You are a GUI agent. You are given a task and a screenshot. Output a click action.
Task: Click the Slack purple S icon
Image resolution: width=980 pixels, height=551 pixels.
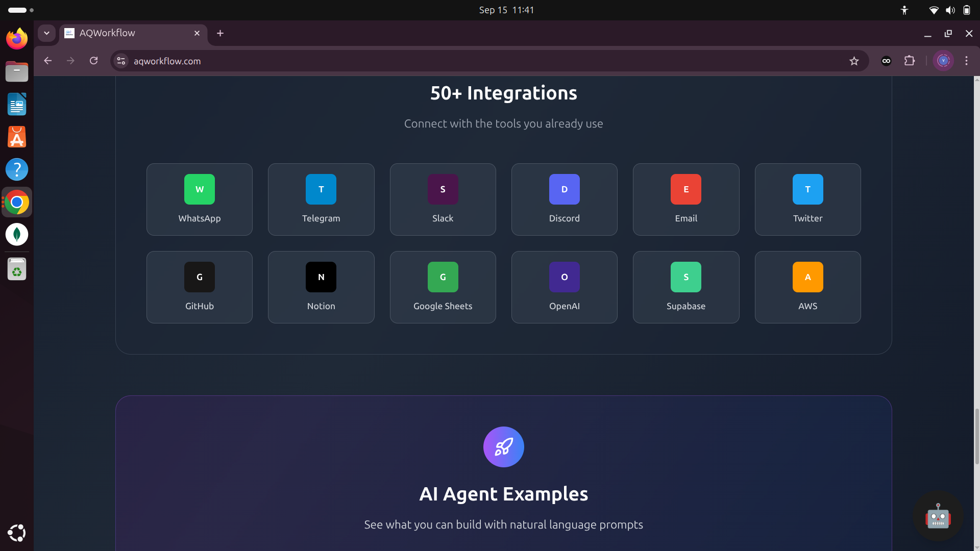click(443, 189)
